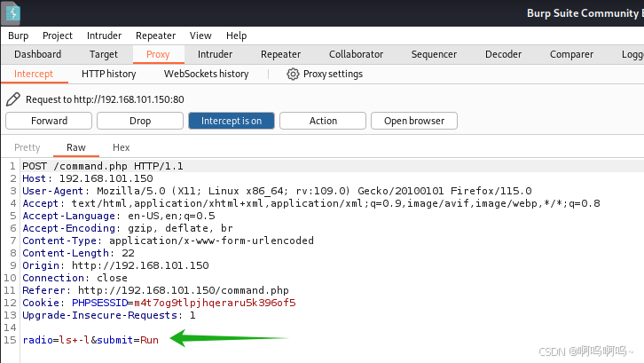Viewport: 644px width, 363px height.
Task: Click the PHPSESSID cookie value
Action: coord(215,303)
